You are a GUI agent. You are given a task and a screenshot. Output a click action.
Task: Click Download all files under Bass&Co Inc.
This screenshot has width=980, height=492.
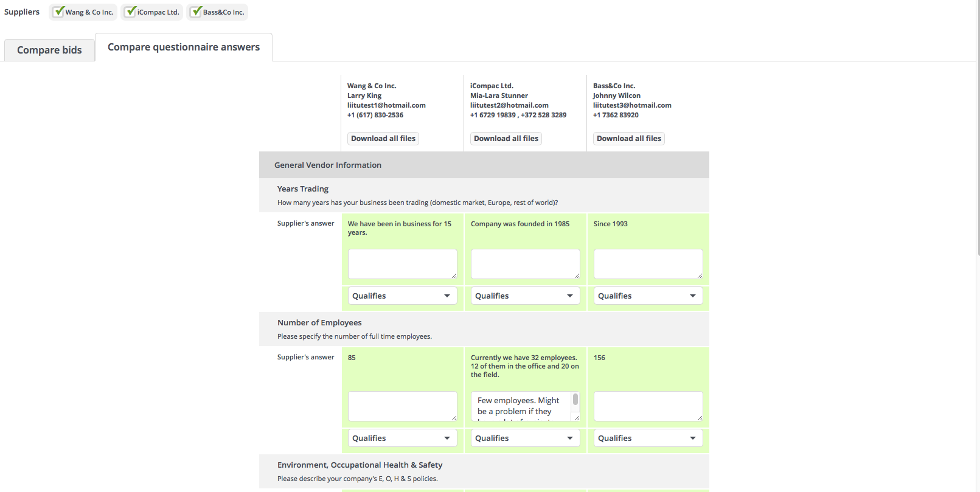[629, 139]
